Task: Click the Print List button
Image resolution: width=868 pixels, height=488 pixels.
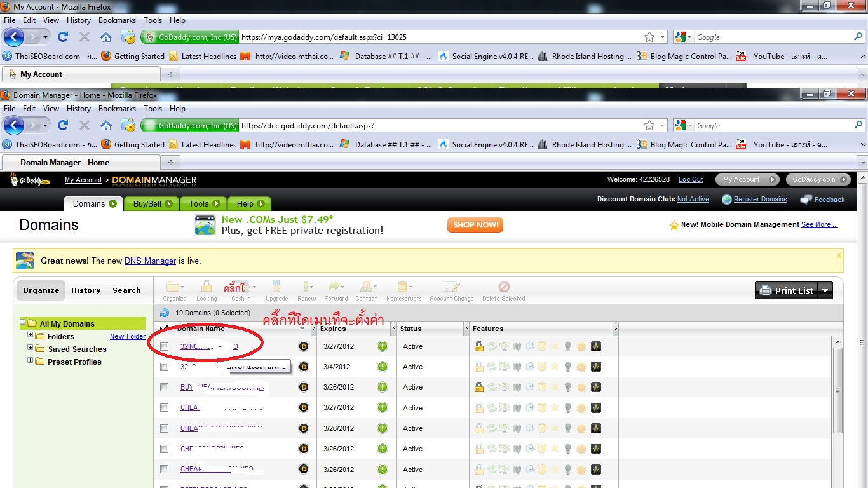Action: click(786, 290)
